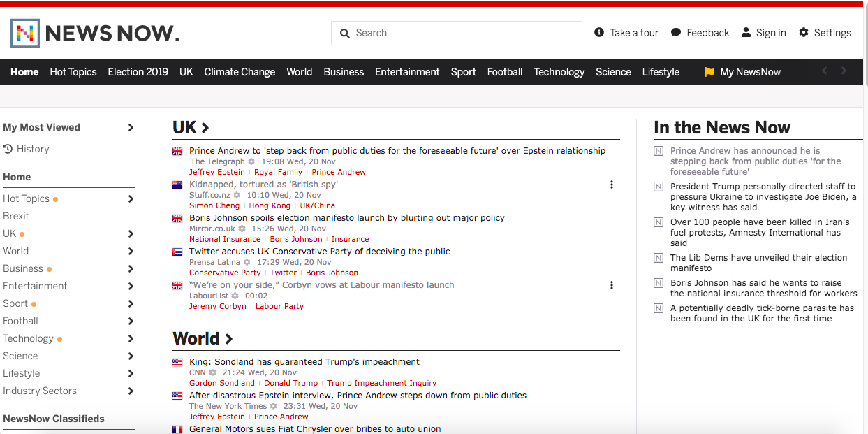Open the three-dot menu on Kidnapped story
The width and height of the screenshot is (868, 434).
coord(612,185)
